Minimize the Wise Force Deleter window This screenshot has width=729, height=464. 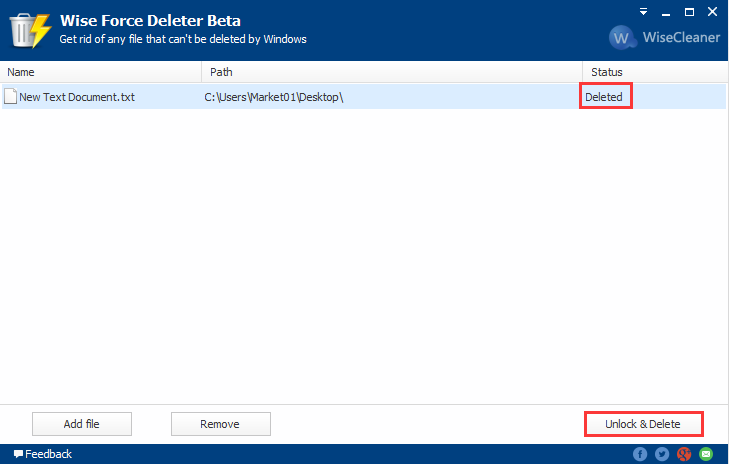tap(666, 13)
